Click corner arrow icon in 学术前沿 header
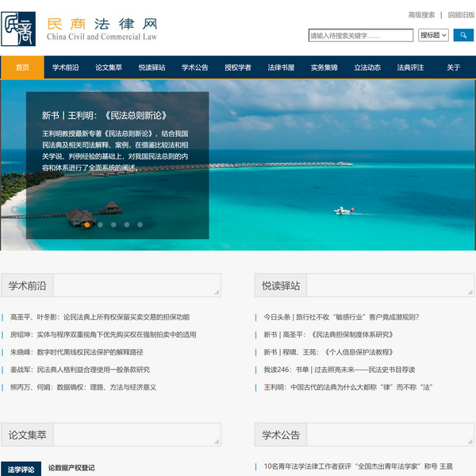The height and width of the screenshot is (476, 476). pos(216,291)
